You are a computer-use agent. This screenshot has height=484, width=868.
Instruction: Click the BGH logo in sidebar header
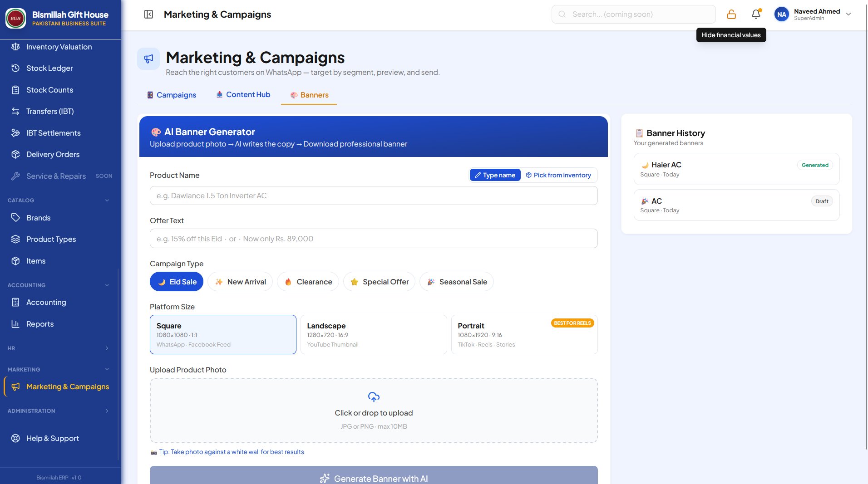click(15, 18)
